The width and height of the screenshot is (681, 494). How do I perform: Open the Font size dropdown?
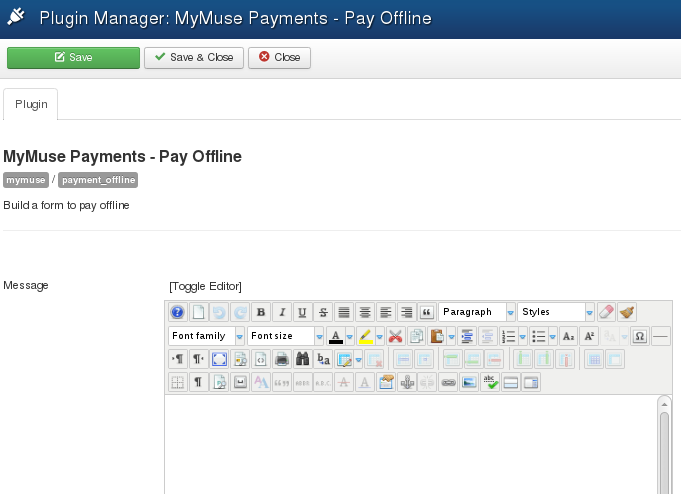(286, 336)
